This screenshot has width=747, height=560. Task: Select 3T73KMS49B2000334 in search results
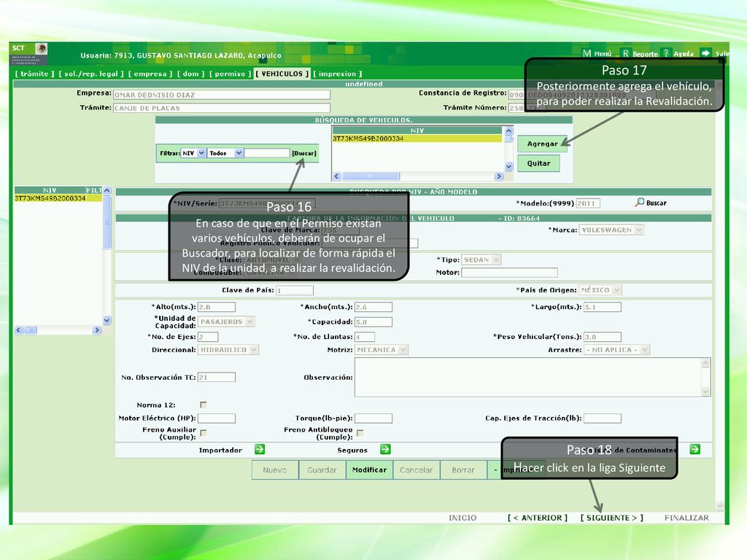pos(417,139)
